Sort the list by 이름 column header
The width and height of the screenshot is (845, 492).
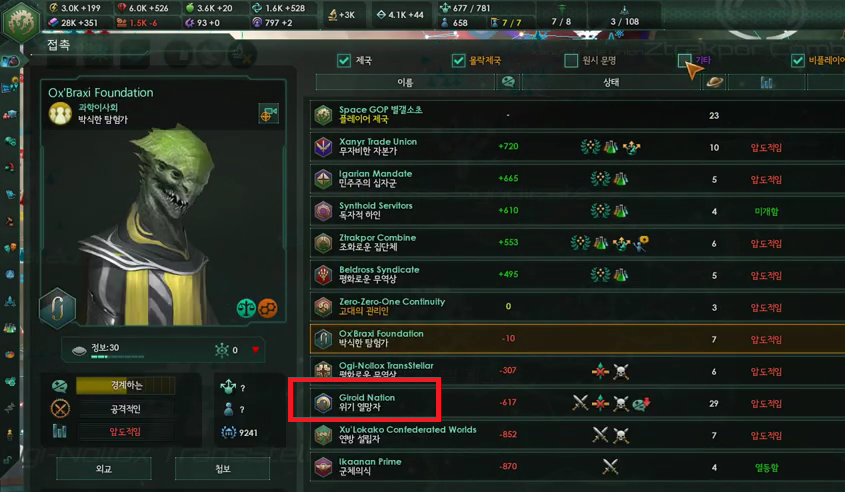[405, 82]
